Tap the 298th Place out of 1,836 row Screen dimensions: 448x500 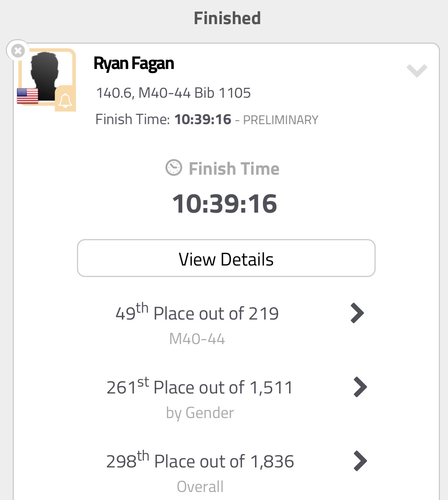tap(200, 461)
